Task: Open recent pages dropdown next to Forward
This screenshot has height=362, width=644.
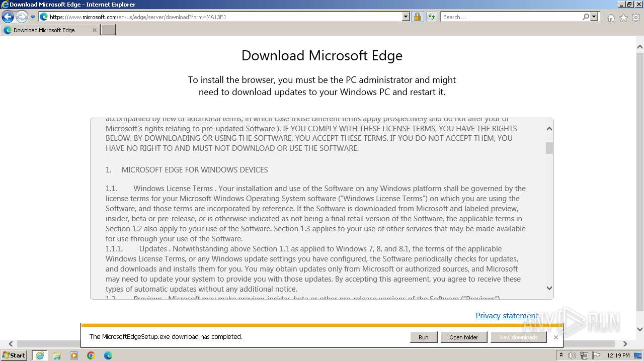Action: [33, 17]
